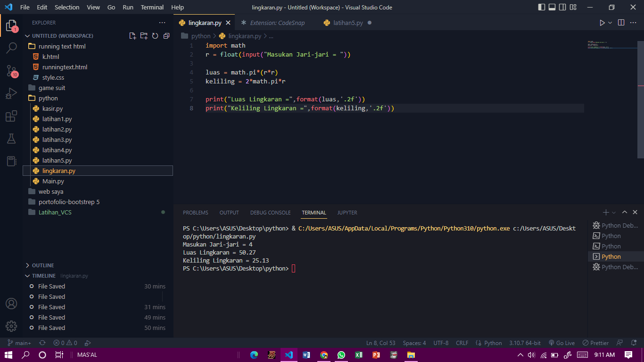Viewport: 644px width, 362px height.
Task: Change file encoding via UTF-8 indicator
Action: coord(441,343)
